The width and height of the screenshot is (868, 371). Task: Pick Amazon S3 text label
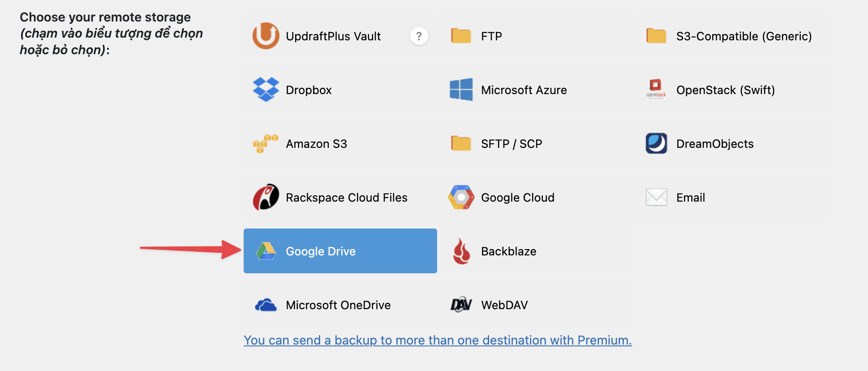(316, 144)
